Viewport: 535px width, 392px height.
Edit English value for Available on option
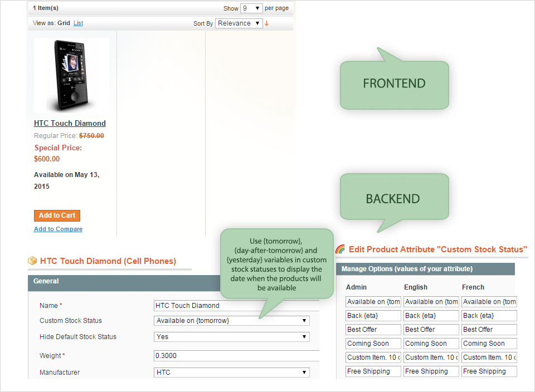click(431, 302)
